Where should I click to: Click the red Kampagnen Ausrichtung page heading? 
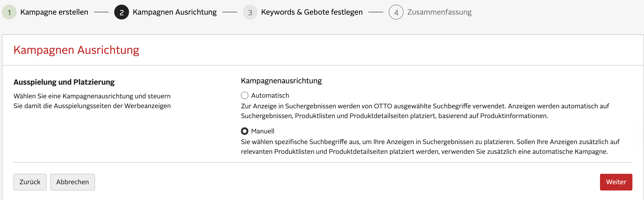(x=76, y=50)
